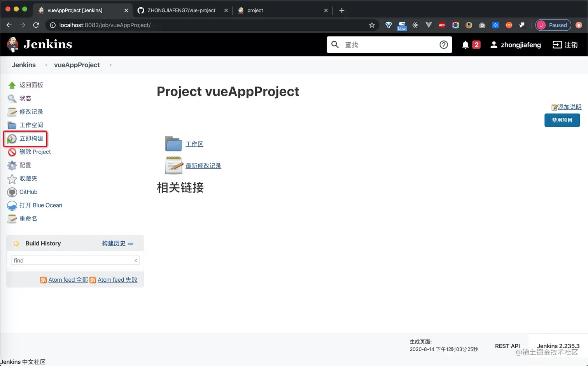Click the notepad icon for 最新修改记录
The width and height of the screenshot is (588, 366).
[x=174, y=165]
